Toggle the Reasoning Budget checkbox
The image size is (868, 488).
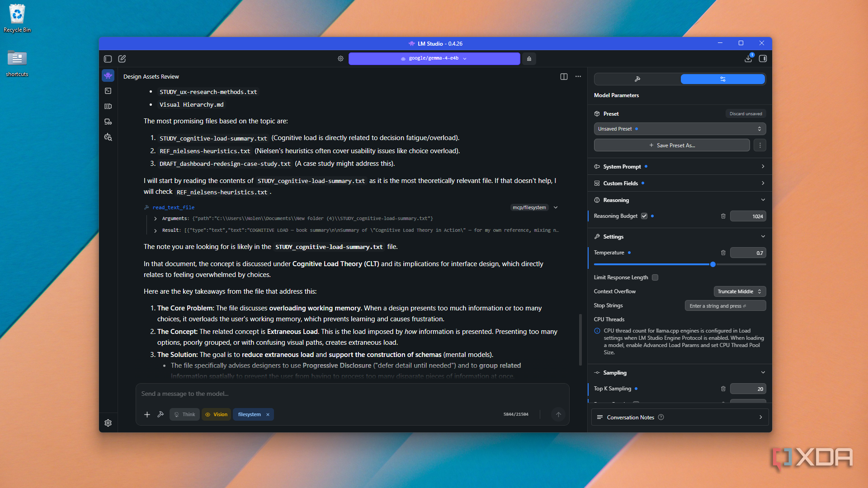point(644,216)
